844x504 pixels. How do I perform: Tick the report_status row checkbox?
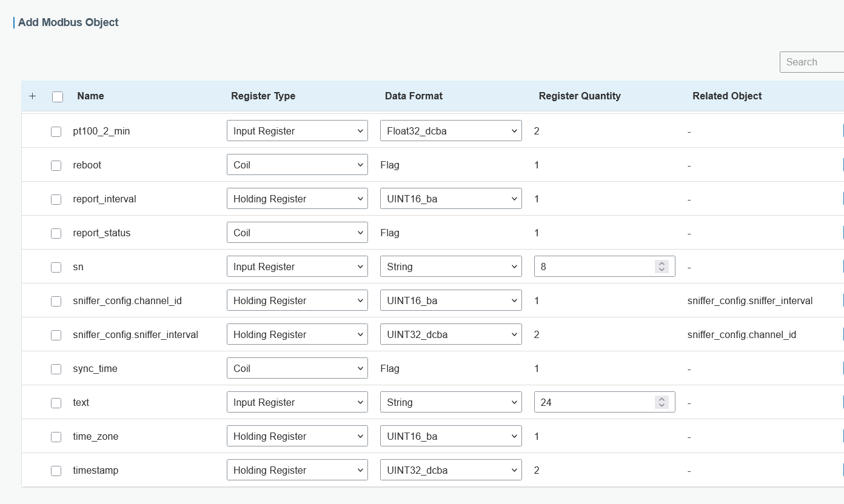[56, 233]
